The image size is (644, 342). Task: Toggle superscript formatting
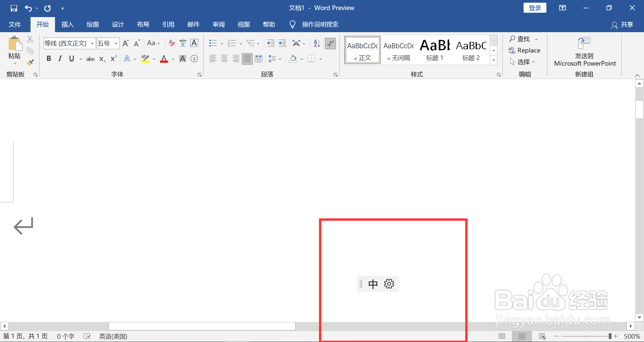113,59
